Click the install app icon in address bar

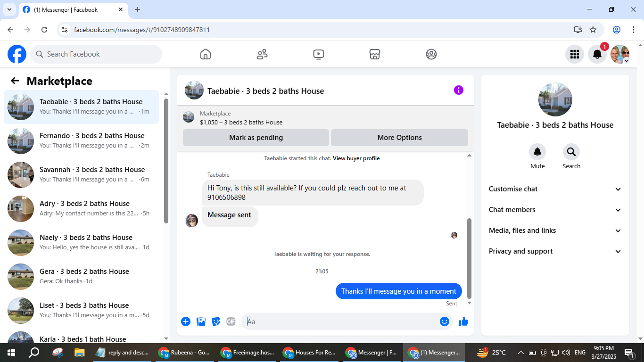pos(578,30)
